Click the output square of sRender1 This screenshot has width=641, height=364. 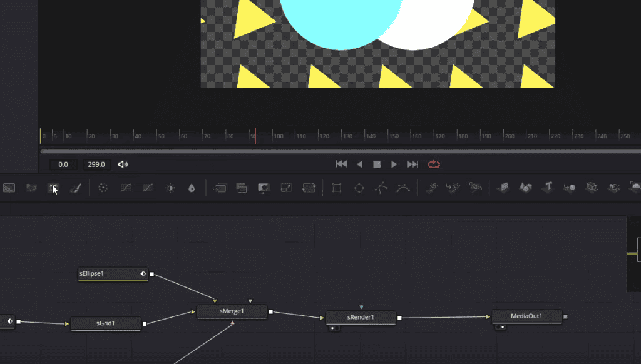click(x=399, y=318)
